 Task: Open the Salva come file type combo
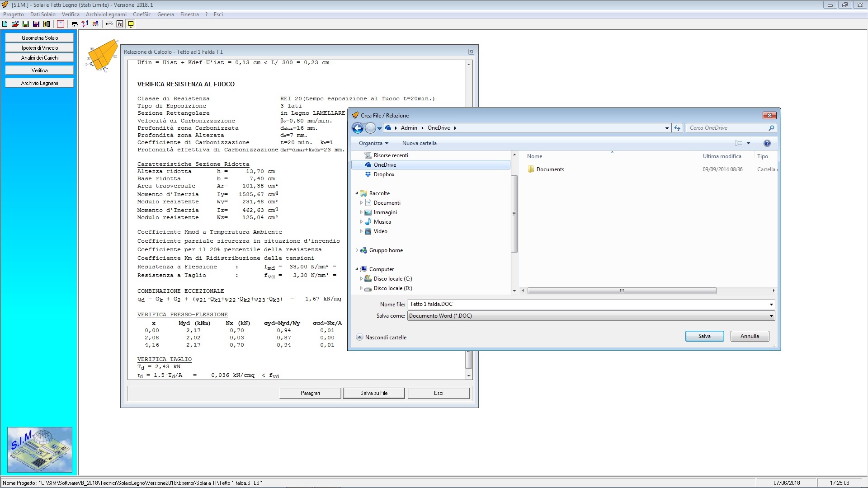coord(591,316)
